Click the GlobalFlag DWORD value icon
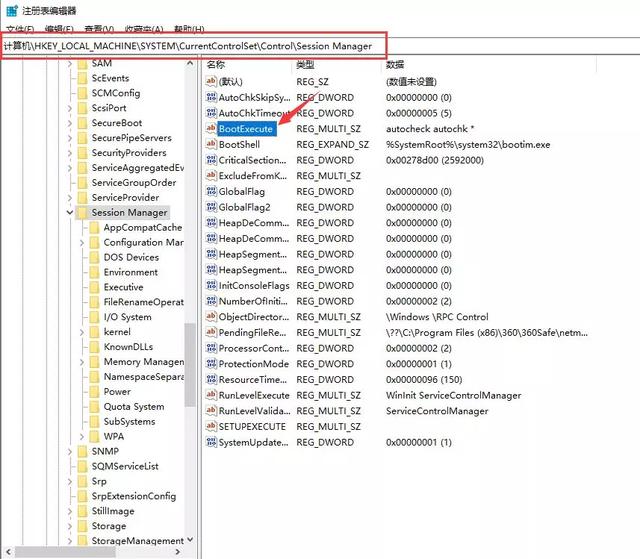 (211, 192)
